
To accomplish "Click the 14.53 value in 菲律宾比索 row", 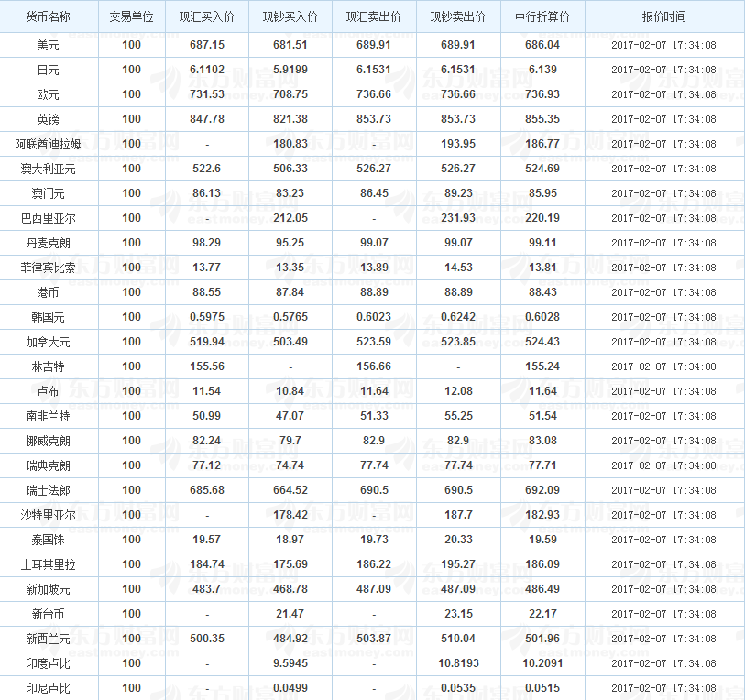I will (458, 267).
